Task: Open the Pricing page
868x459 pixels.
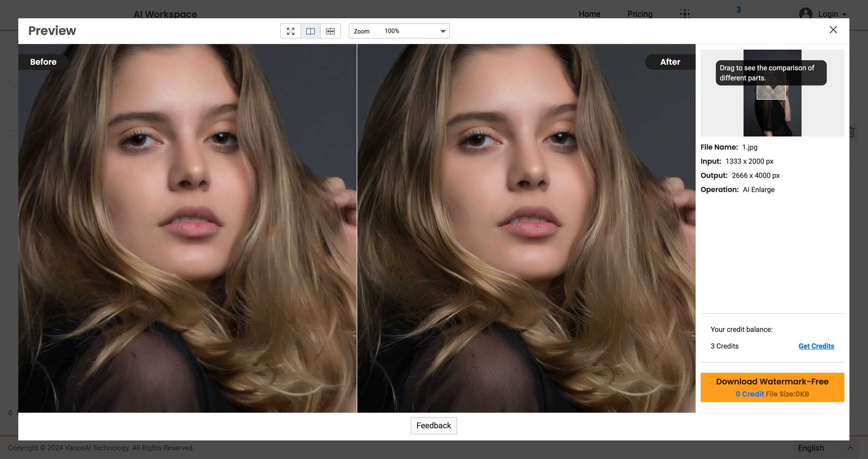Action: click(x=639, y=14)
